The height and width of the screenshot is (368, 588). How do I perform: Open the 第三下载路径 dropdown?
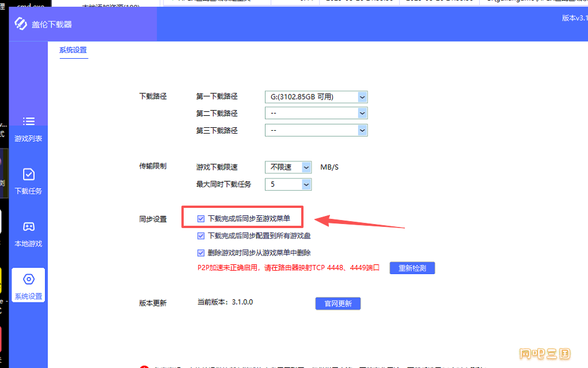362,131
